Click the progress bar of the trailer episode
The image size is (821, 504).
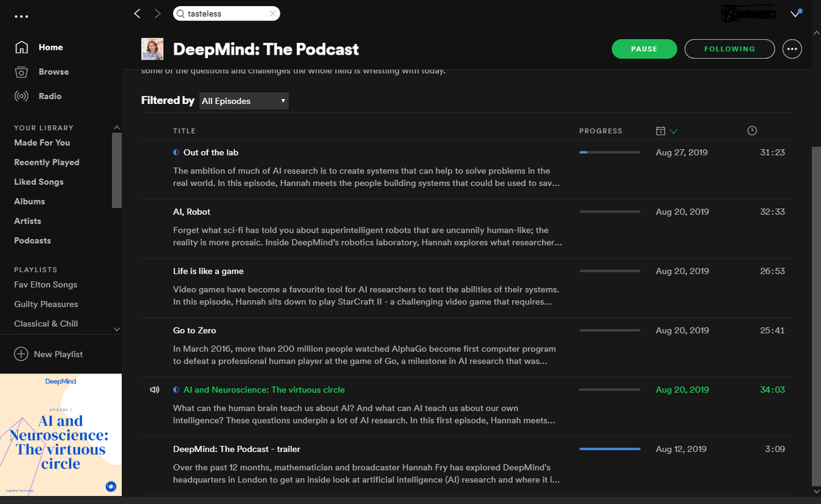pos(610,449)
